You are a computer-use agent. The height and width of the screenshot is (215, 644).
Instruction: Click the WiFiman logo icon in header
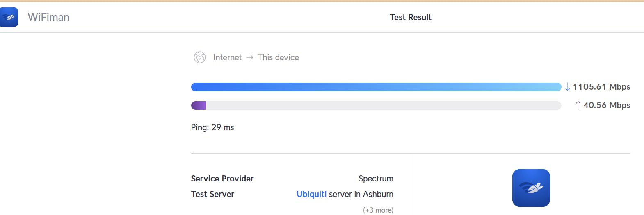[x=9, y=17]
